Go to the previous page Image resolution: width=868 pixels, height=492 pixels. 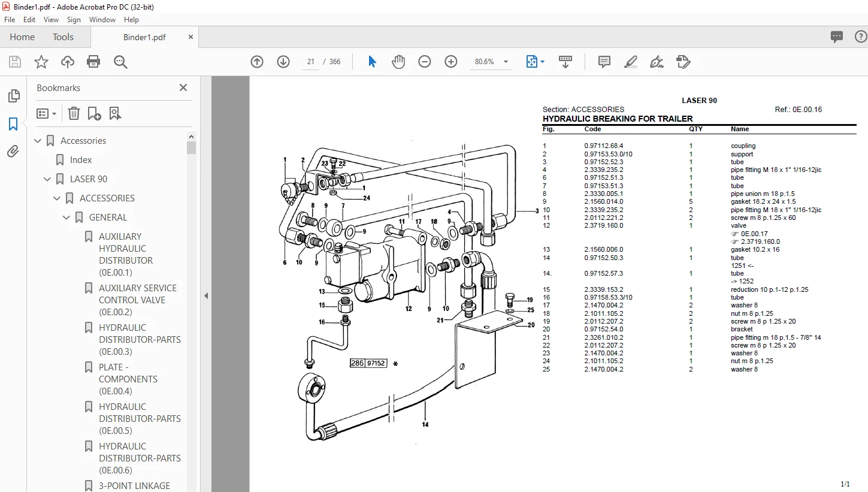(257, 62)
